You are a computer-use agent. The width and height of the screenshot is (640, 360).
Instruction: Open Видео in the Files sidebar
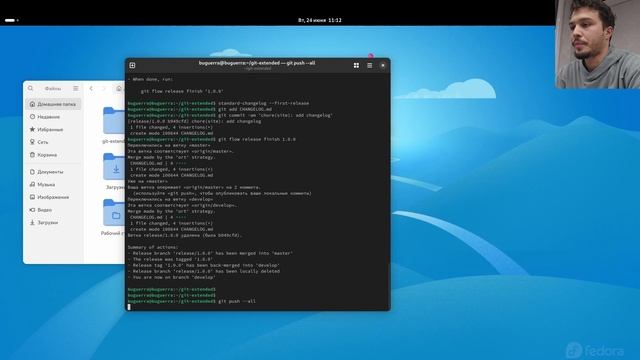pos(53,210)
